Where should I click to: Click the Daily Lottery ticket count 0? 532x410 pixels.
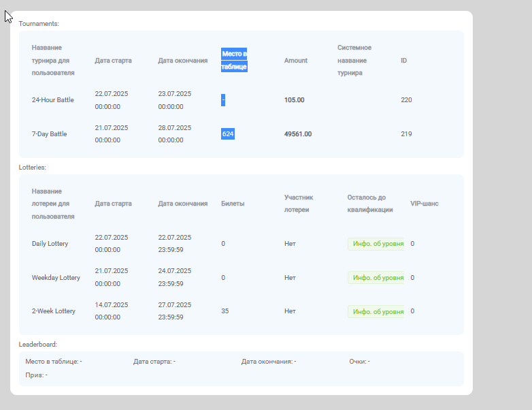[223, 244]
